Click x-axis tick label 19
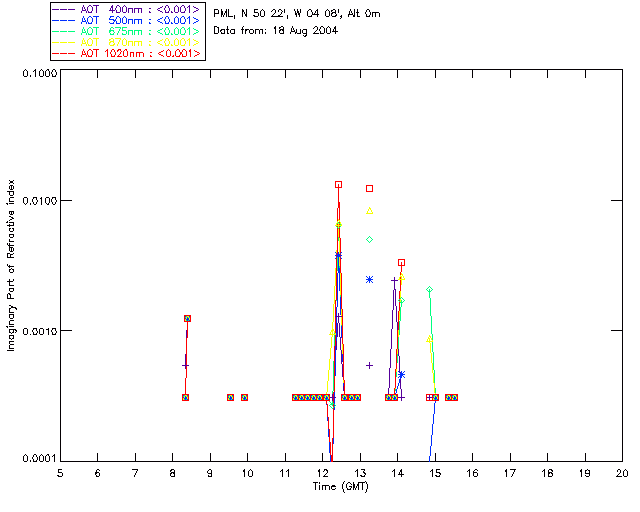The height and width of the screenshot is (512, 640). pos(585,473)
